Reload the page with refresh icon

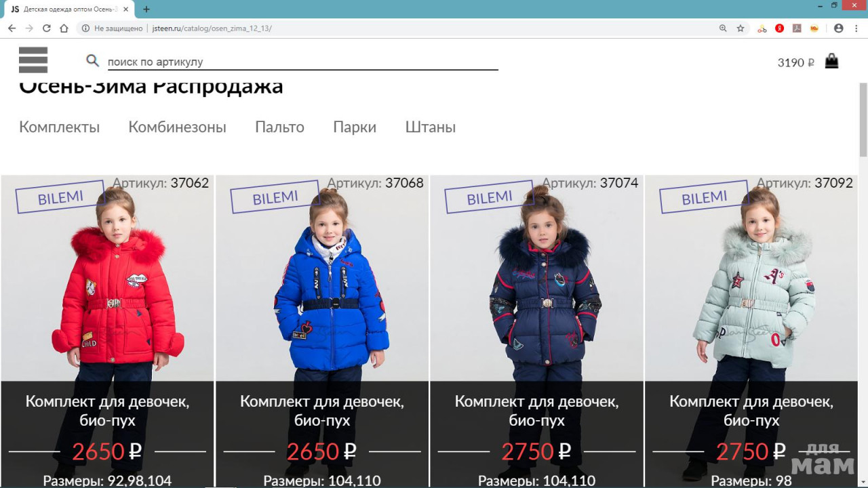[x=47, y=28]
